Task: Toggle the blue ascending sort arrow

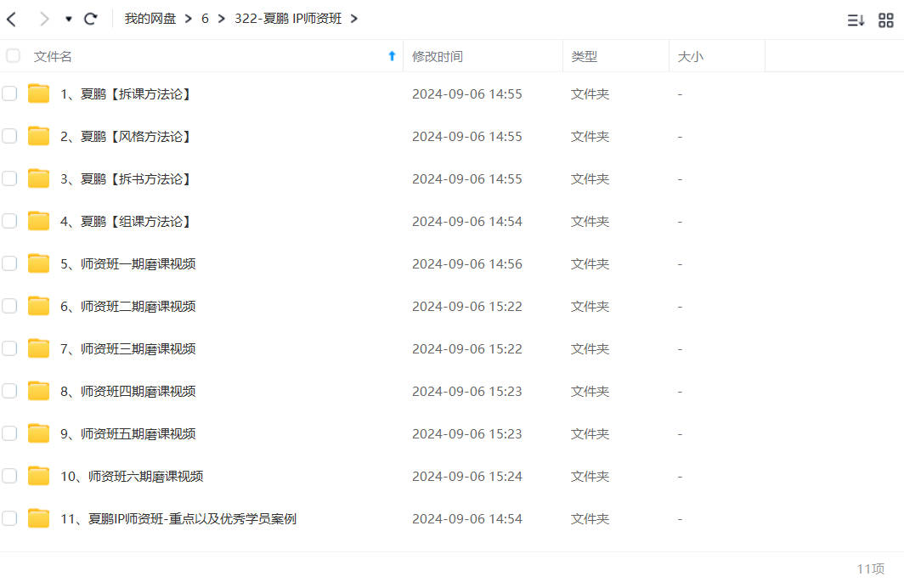Action: pos(392,56)
